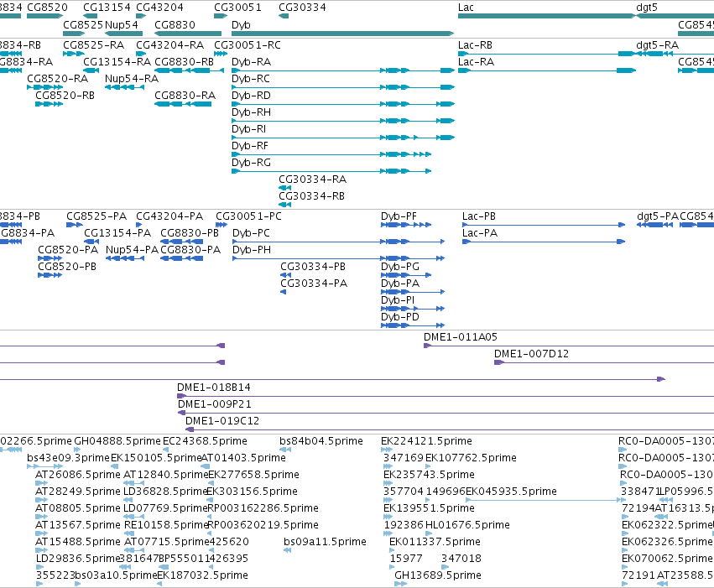Image resolution: width=714 pixels, height=588 pixels.
Task: Select the CG8520 gene label
Action: [47, 8]
